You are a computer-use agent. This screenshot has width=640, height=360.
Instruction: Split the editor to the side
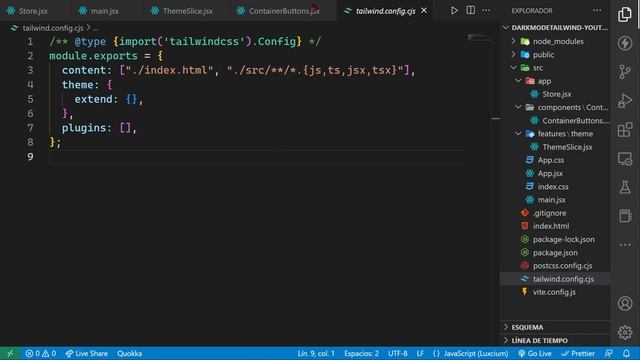tap(470, 11)
